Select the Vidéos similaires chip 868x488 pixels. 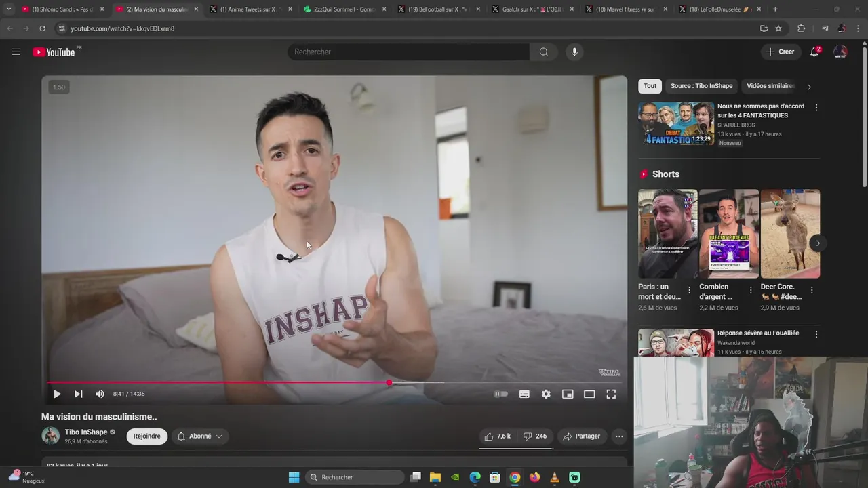click(770, 86)
